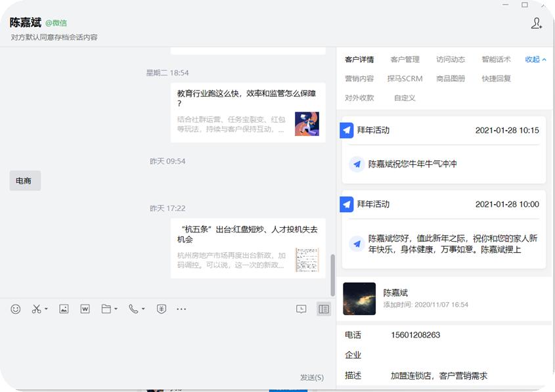Click the description 加盟连锁店，客户营销需求
Screen dimensions: 555x392
(439, 376)
